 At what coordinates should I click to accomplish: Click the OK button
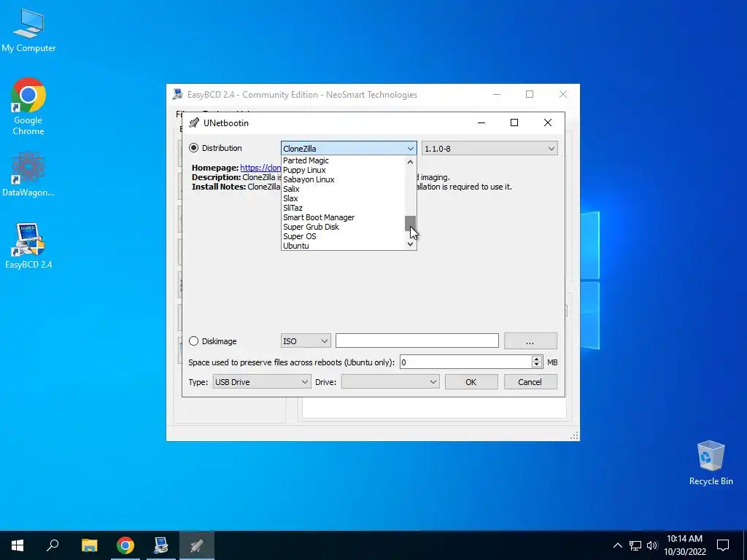pos(471,382)
